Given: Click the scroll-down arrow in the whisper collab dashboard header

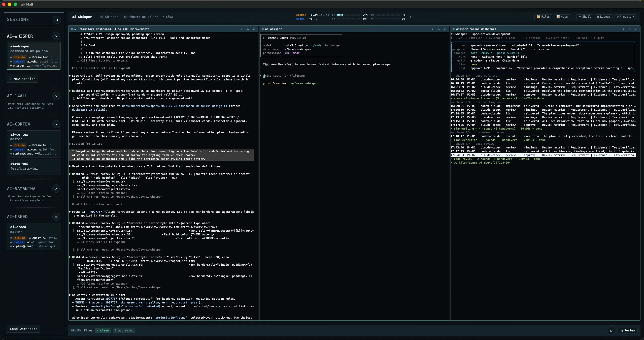Looking at the screenshot, I should (x=624, y=29).
